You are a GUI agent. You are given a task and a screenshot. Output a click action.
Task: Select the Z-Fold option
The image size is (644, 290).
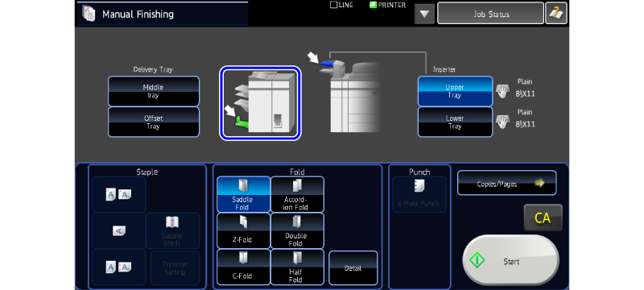point(244,230)
